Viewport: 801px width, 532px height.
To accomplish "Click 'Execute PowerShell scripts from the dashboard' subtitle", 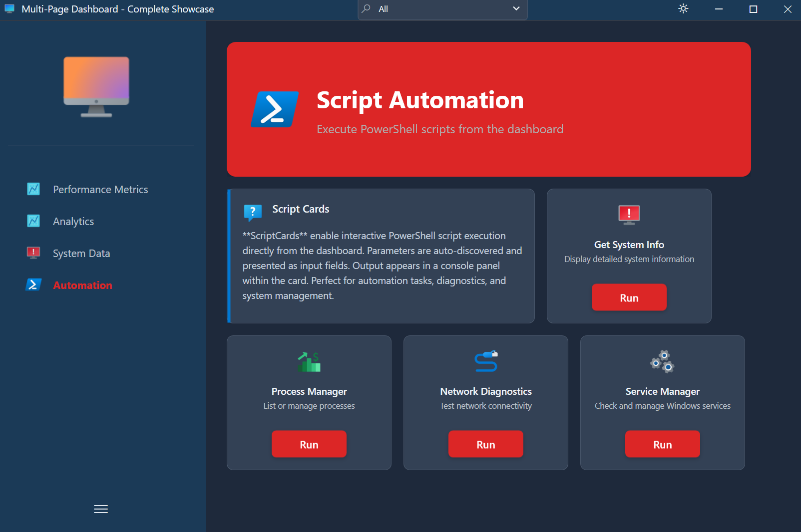I will pos(440,129).
